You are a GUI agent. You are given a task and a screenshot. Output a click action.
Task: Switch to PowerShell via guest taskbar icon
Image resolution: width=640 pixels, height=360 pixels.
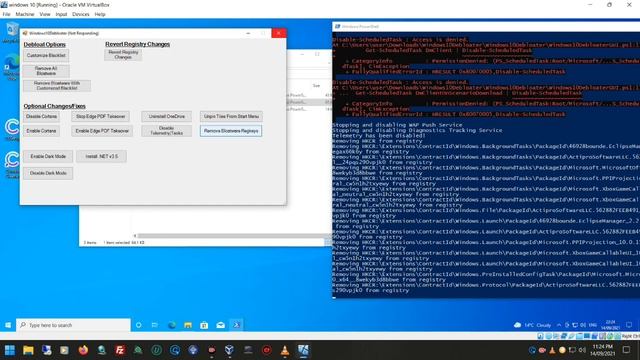pyautogui.click(x=236, y=325)
